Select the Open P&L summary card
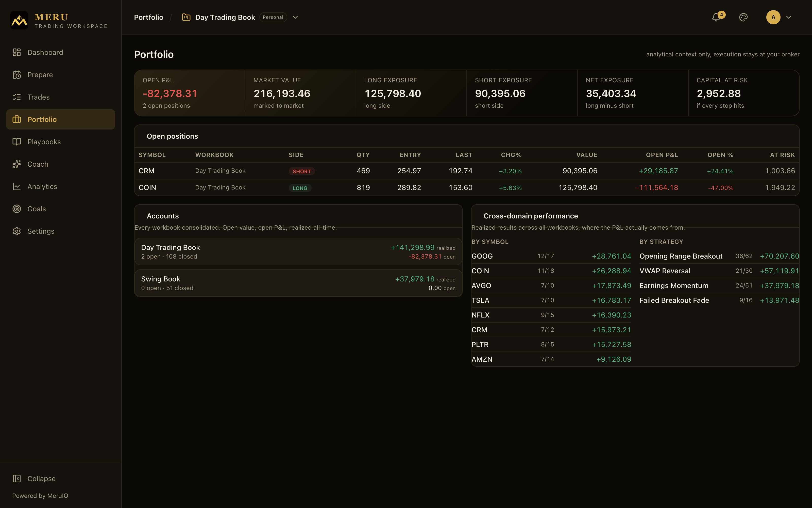The image size is (812, 508). click(190, 93)
